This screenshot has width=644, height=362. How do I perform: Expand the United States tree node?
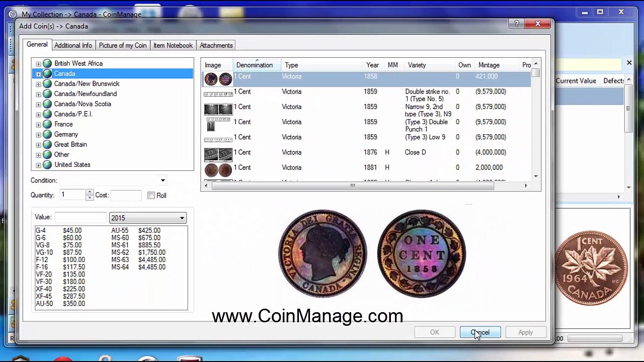[x=38, y=165]
